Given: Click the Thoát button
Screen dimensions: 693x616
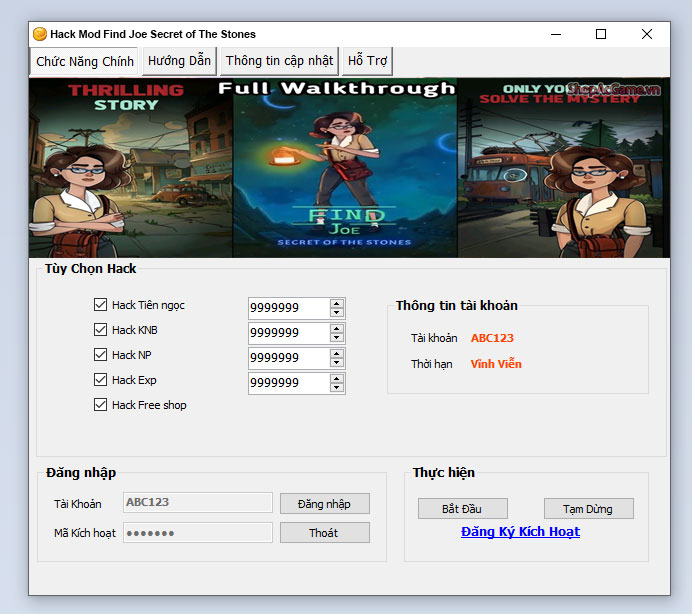Looking at the screenshot, I should point(324,533).
